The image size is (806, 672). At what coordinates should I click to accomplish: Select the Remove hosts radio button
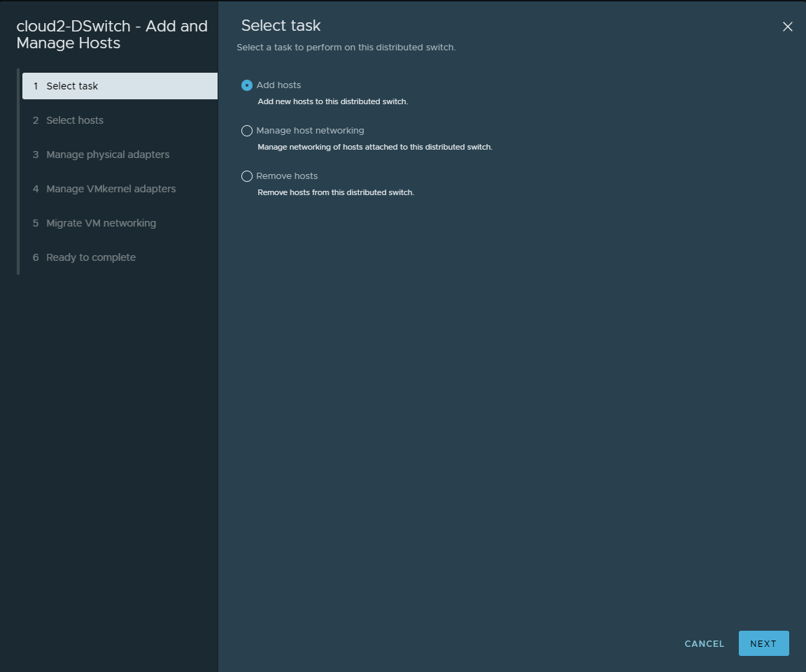247,176
